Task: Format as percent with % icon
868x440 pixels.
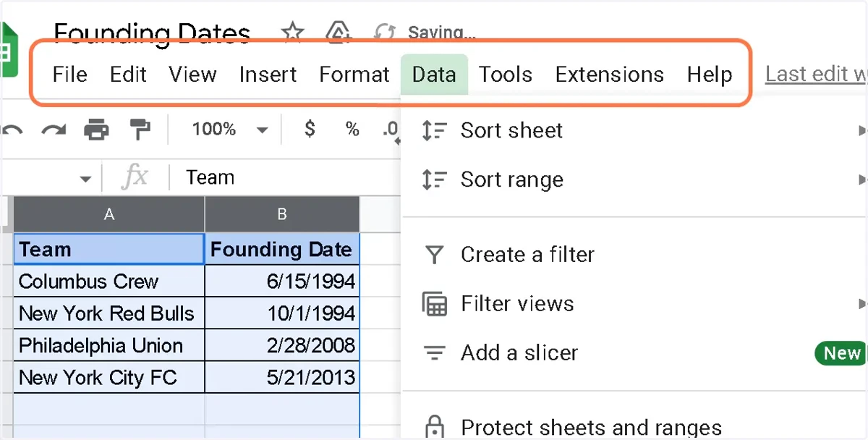Action: point(352,130)
